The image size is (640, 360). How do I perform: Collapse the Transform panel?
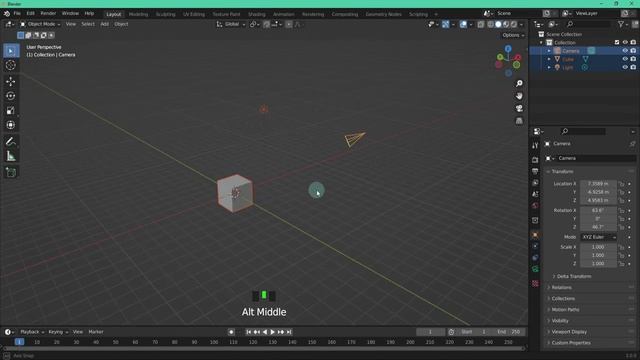point(562,172)
